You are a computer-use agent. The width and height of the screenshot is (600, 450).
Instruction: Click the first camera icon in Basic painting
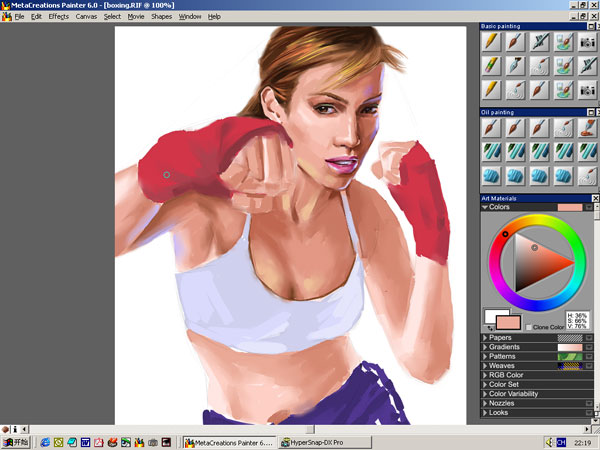pyautogui.click(x=587, y=42)
